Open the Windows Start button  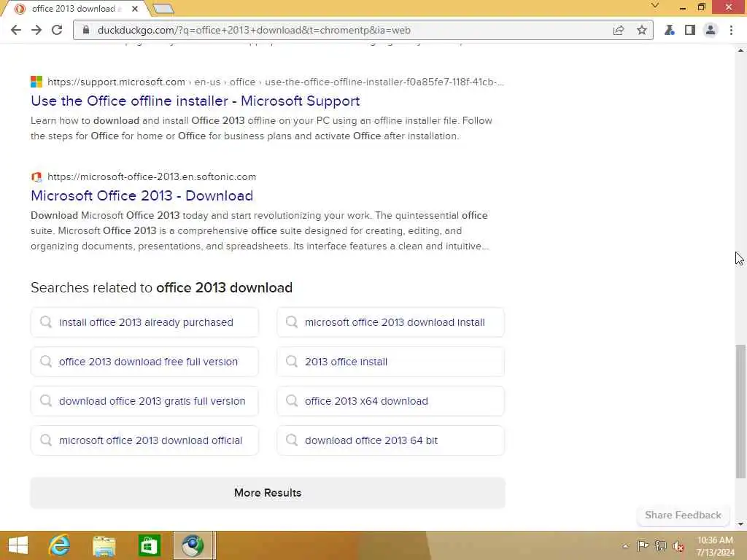pos(18,545)
